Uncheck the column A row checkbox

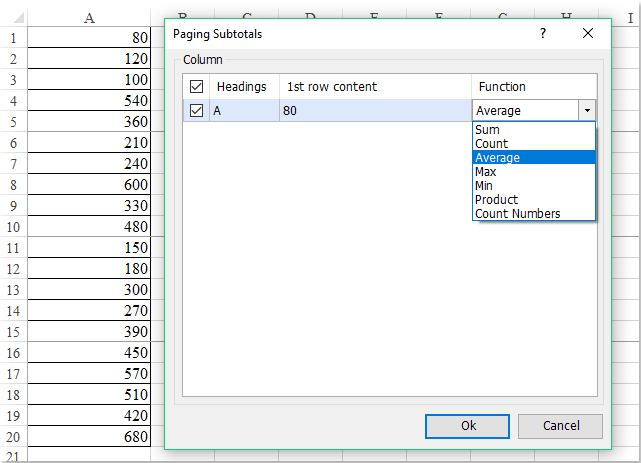click(x=196, y=111)
